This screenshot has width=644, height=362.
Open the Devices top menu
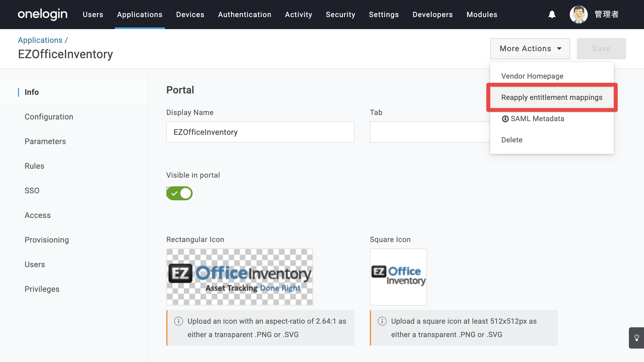pos(190,15)
